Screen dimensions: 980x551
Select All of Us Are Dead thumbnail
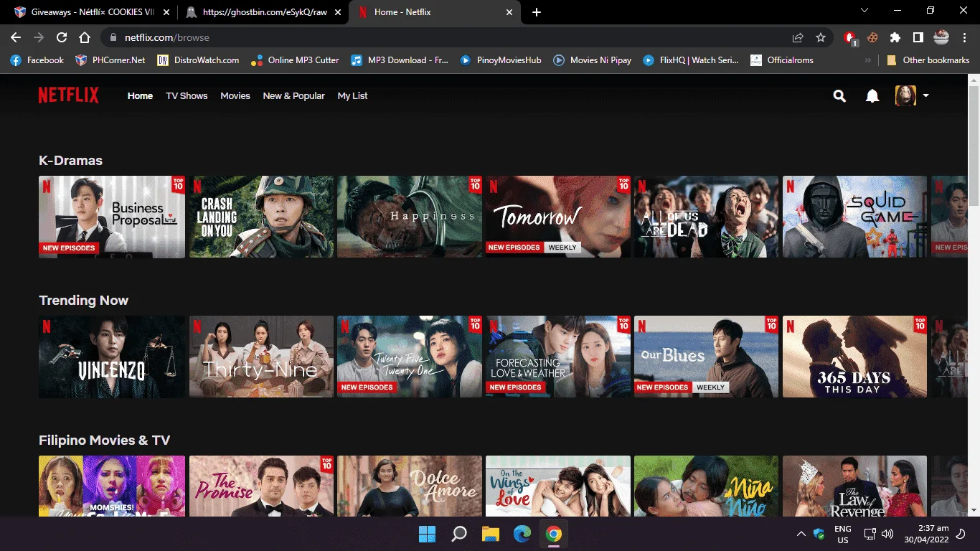[706, 217]
